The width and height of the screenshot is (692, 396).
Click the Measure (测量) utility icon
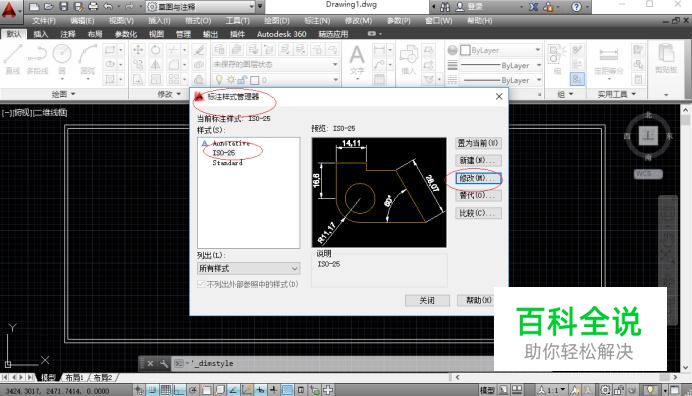point(609,60)
